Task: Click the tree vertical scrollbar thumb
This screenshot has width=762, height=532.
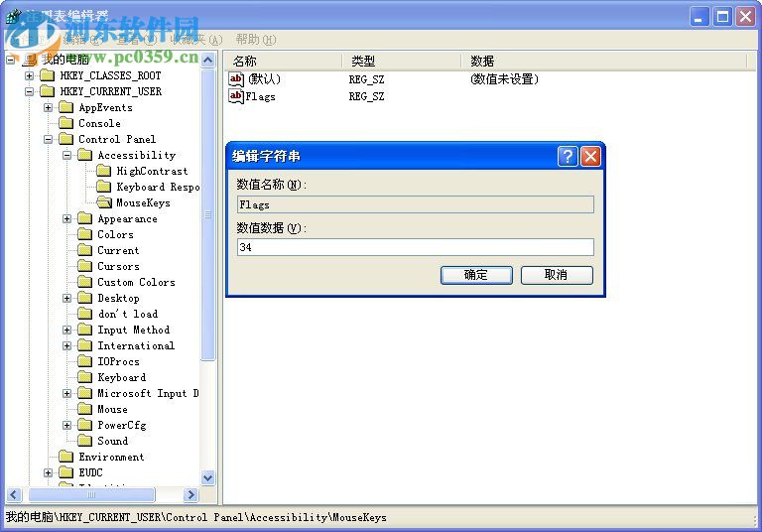Action: click(208, 214)
